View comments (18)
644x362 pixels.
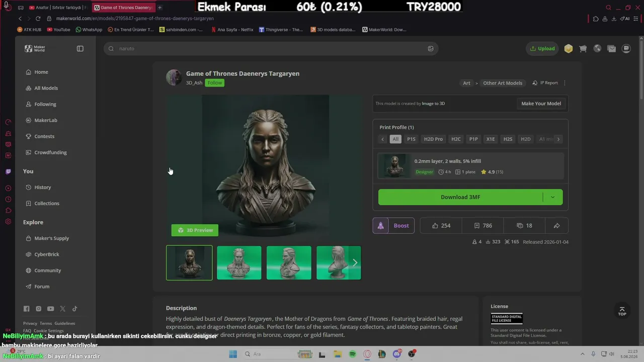525,226
